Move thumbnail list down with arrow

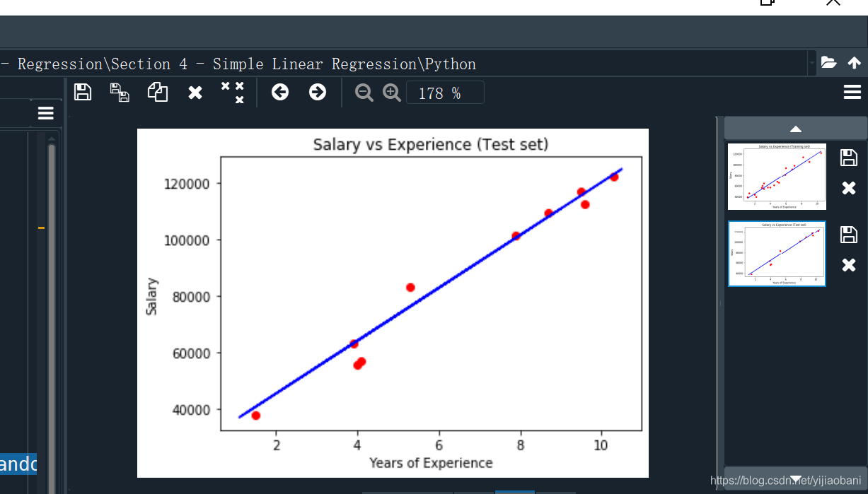(x=796, y=478)
